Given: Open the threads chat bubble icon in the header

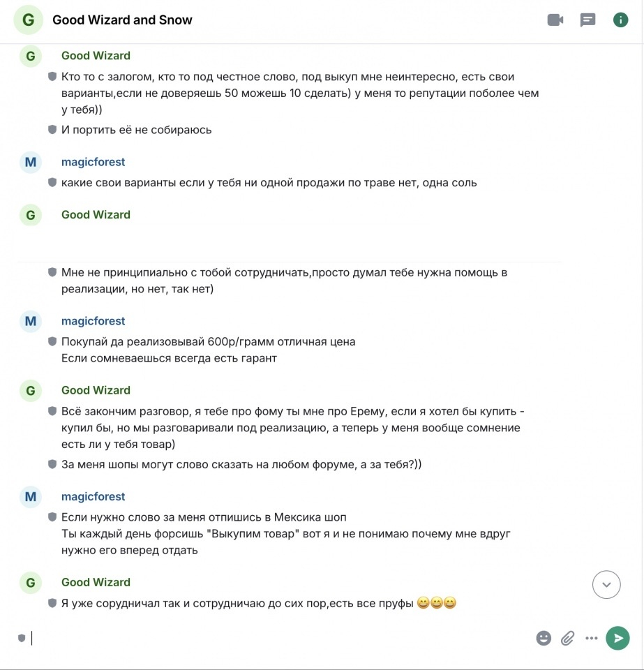Looking at the screenshot, I should point(587,20).
